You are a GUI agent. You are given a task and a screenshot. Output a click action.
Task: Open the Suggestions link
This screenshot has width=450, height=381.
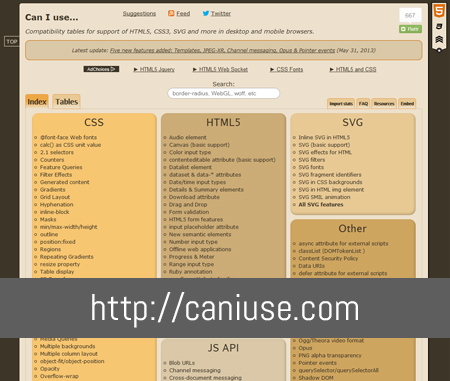[x=139, y=14]
